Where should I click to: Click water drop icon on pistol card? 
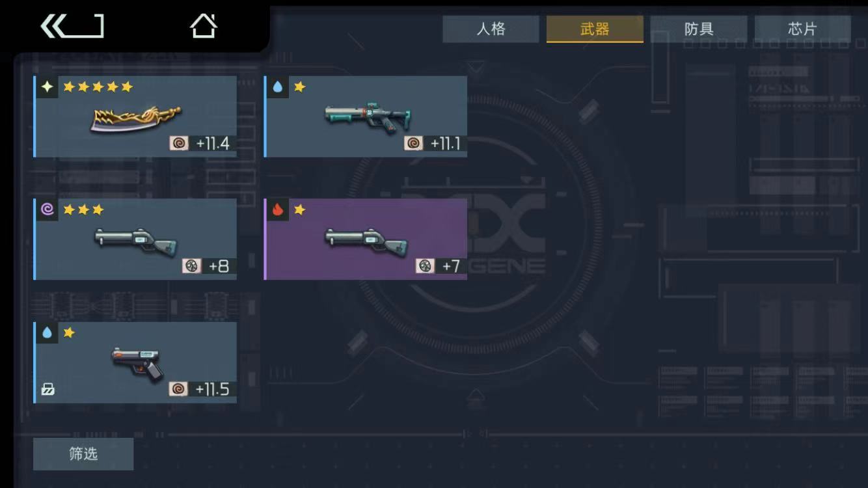click(x=47, y=332)
